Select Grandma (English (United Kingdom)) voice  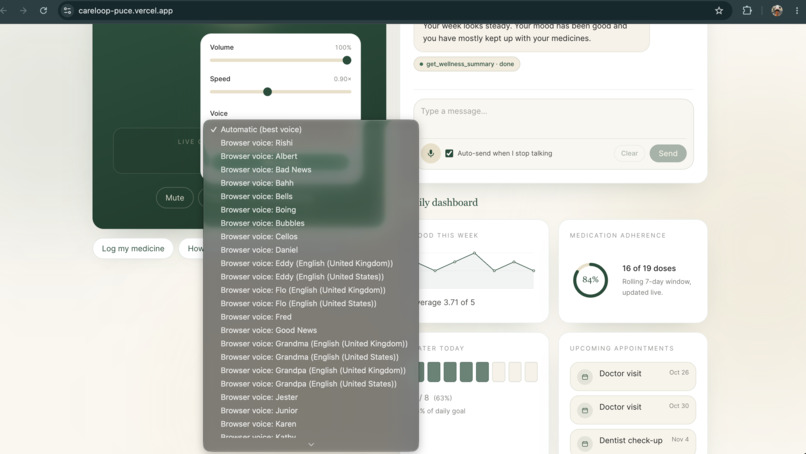(x=310, y=343)
